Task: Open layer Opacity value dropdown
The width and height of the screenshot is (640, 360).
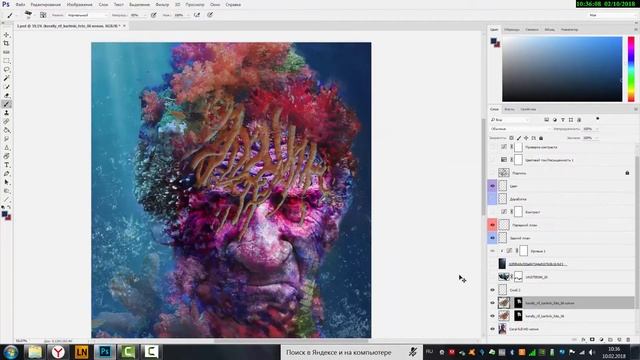Action: point(597,129)
